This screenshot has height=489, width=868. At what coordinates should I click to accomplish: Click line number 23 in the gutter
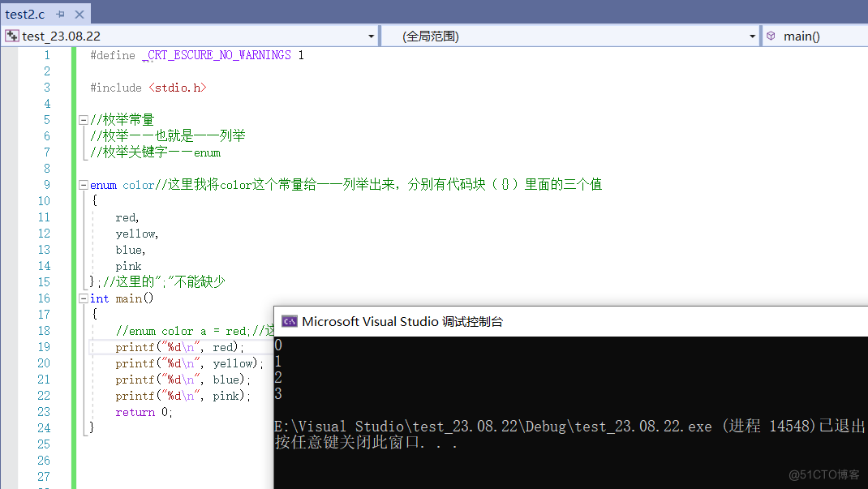45,412
